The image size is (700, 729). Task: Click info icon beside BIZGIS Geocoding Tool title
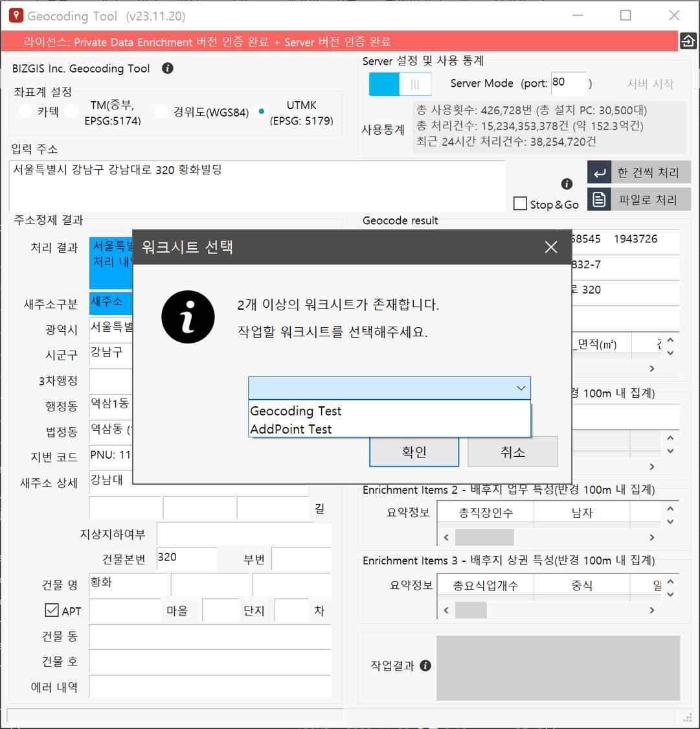pos(168,68)
